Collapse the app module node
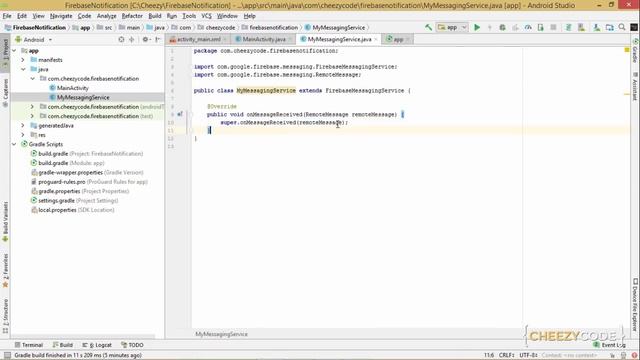The height and width of the screenshot is (360, 640). coord(14,51)
